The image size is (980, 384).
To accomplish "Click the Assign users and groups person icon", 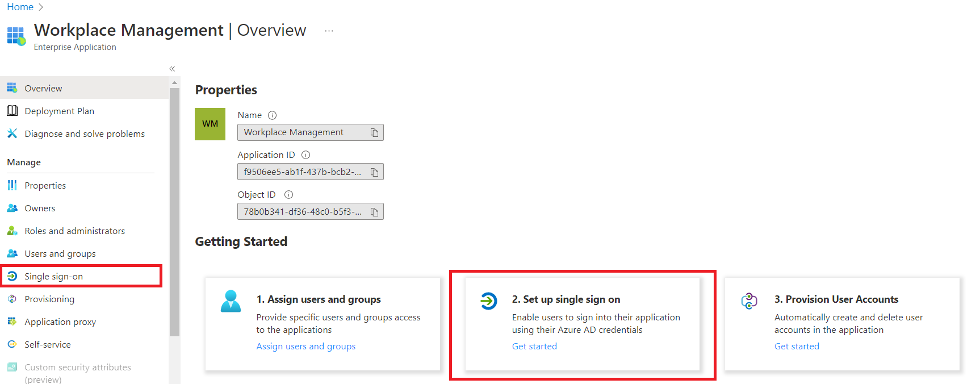I will [x=231, y=301].
